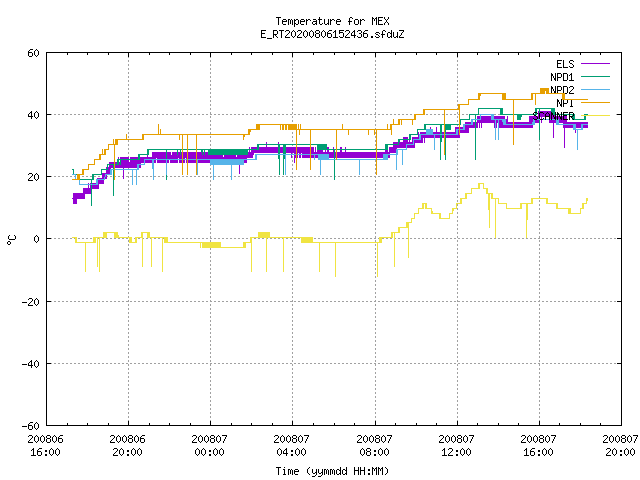The image size is (640, 480).
Task: Click the chart title 'Temperature for MEX'
Action: (x=332, y=21)
